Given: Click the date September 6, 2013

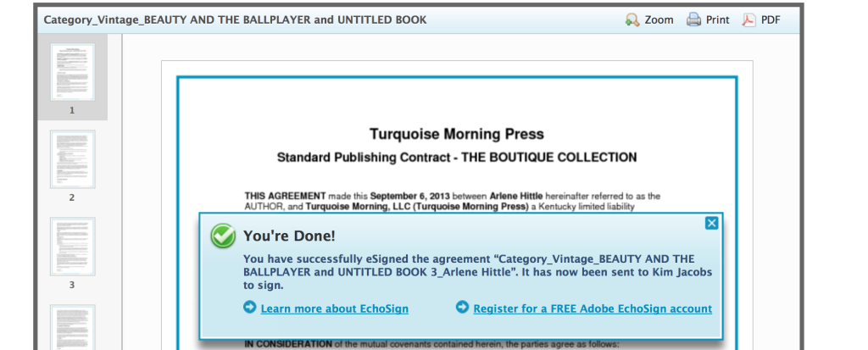Looking at the screenshot, I should (x=410, y=196).
